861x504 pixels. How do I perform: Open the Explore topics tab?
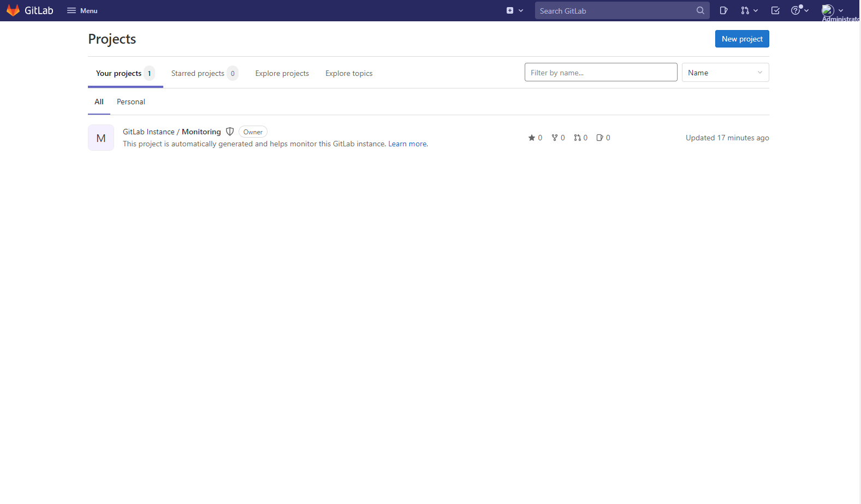pyautogui.click(x=349, y=73)
